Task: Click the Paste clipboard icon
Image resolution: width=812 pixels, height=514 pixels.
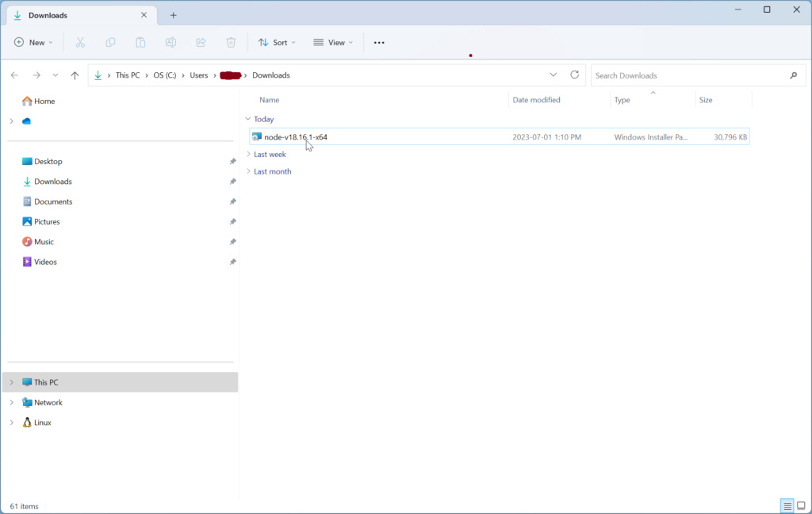Action: click(x=140, y=43)
